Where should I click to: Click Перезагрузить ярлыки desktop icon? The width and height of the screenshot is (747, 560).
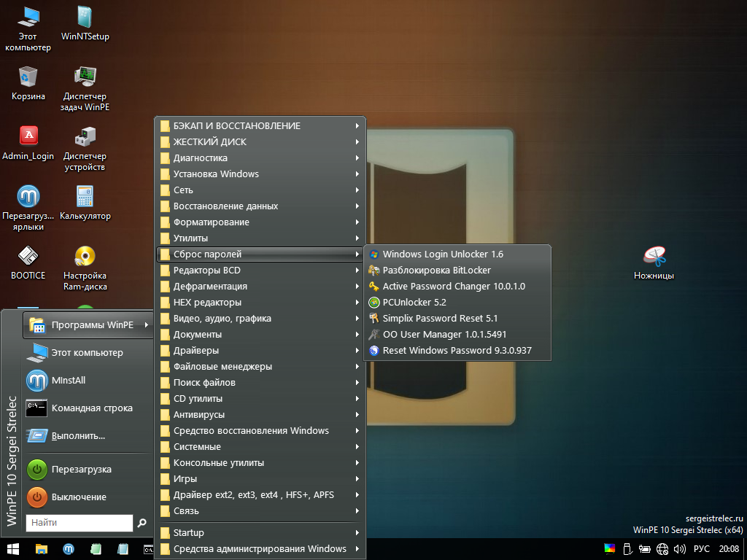point(28,209)
